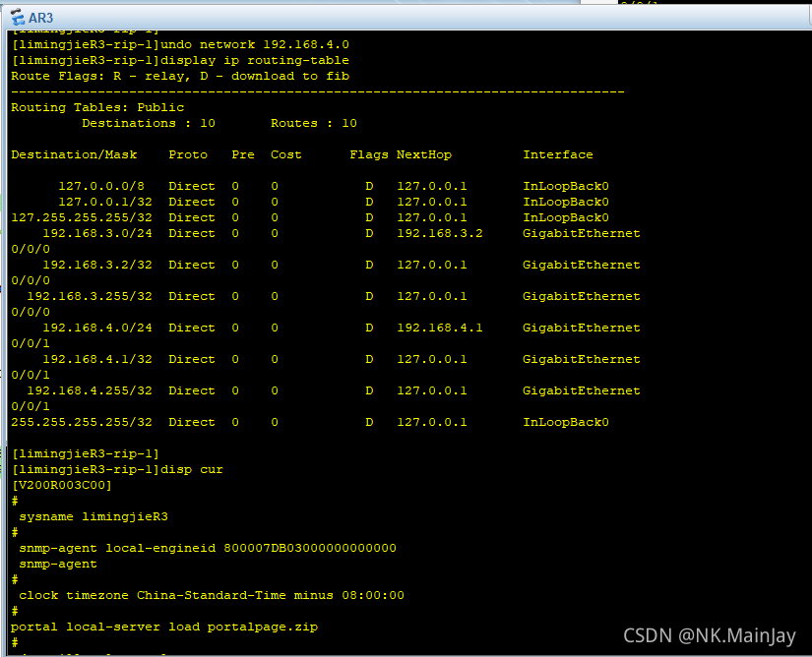Click the 'Destination/Mask' column header

(74, 154)
